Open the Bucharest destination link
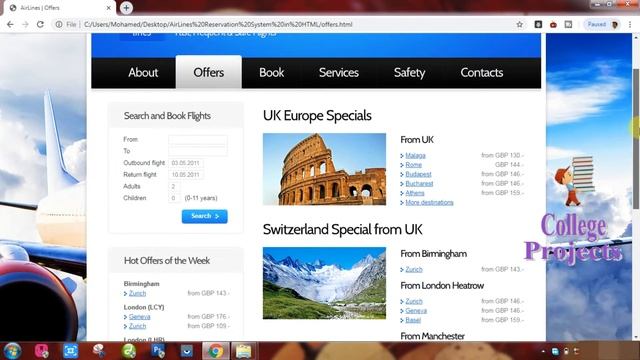 tap(419, 184)
